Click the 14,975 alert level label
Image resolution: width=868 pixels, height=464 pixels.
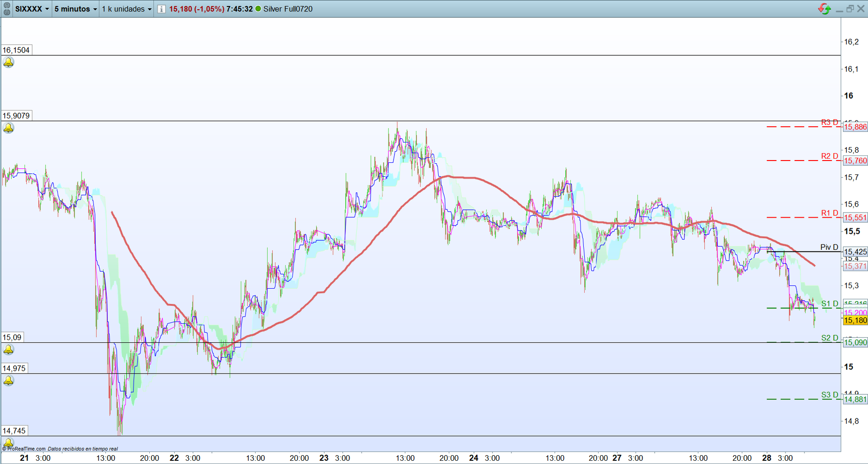14,368
